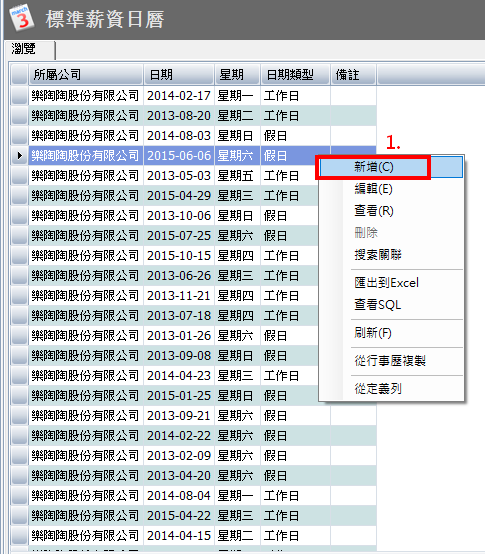Sort by the 日期類型 column header
The image size is (485, 554).
(x=295, y=75)
